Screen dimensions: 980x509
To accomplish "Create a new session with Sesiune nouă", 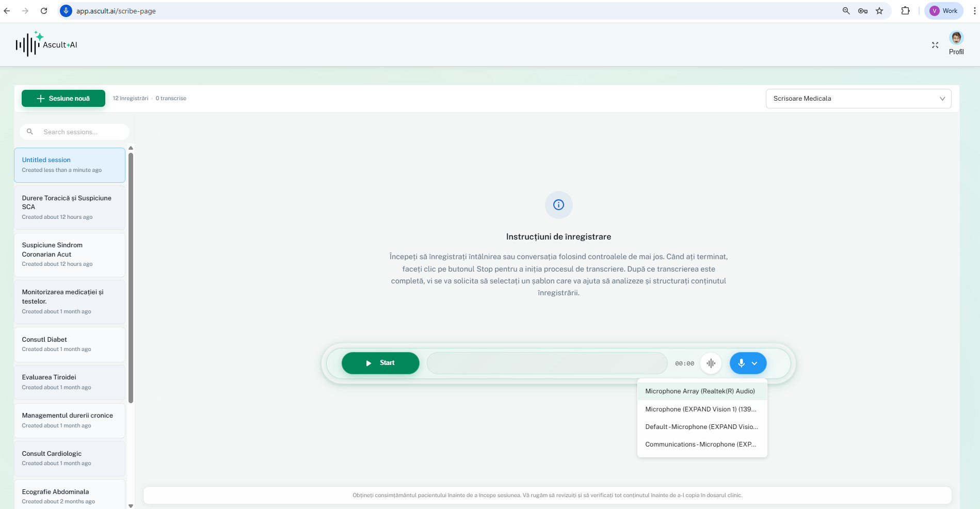I will pyautogui.click(x=63, y=99).
